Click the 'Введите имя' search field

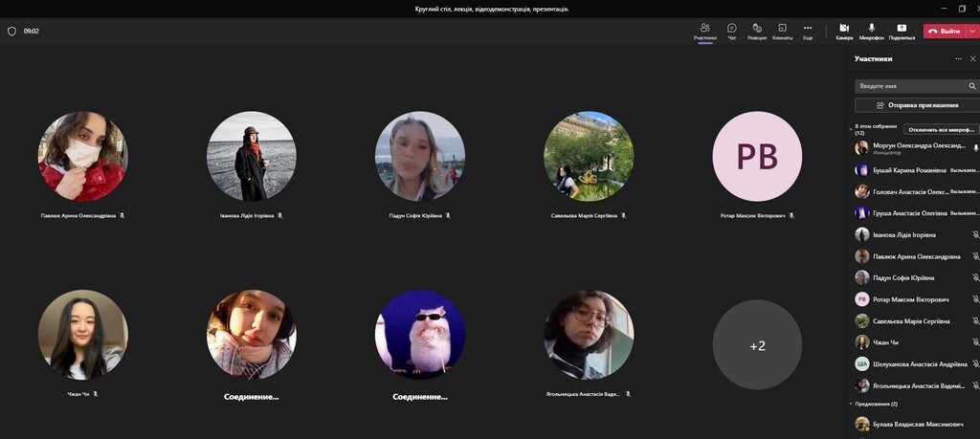pyautogui.click(x=909, y=86)
